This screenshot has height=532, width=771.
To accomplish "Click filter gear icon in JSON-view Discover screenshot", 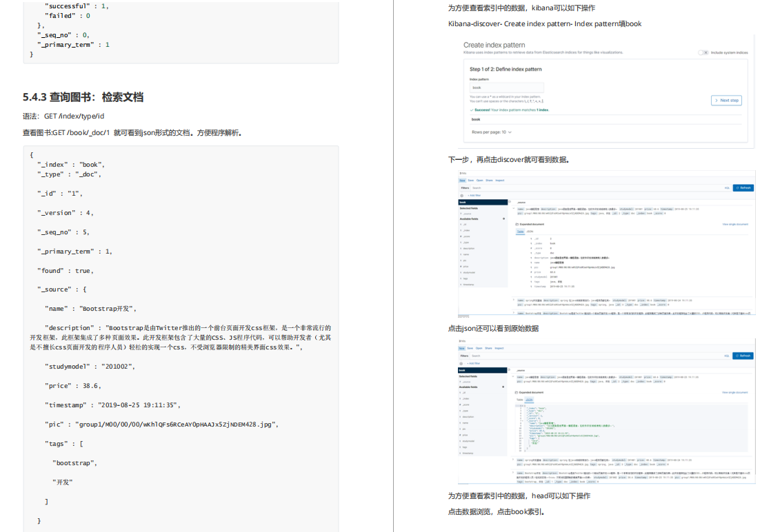I will click(x=461, y=363).
